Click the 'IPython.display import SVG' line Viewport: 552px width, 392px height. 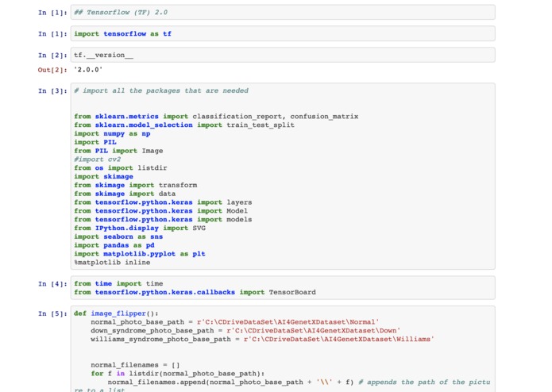pos(140,229)
